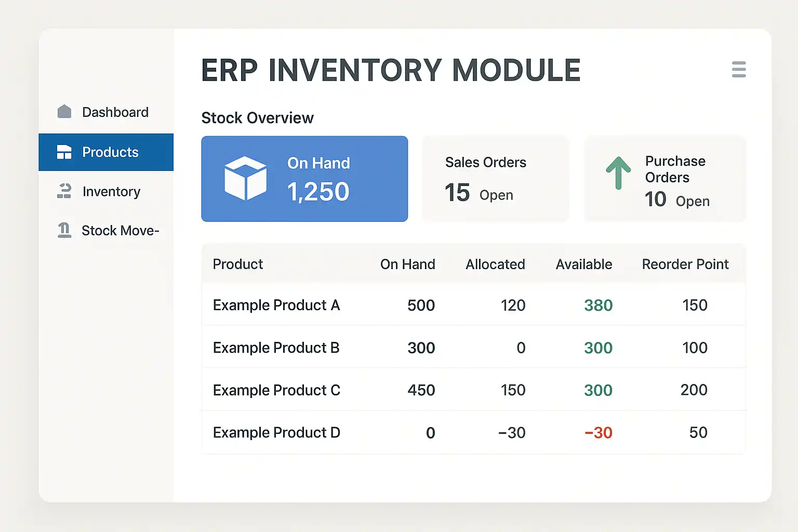Sort by the Available column header
Screen dimensions: 798x532
click(x=584, y=264)
